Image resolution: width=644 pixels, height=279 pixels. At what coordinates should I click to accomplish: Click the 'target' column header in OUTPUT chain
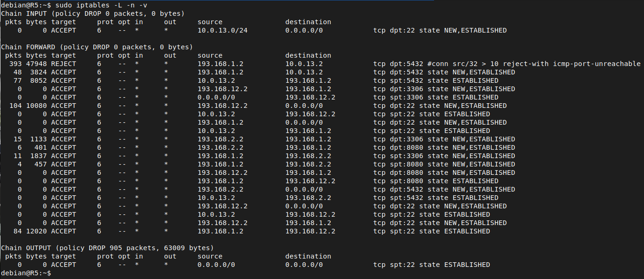(64, 256)
